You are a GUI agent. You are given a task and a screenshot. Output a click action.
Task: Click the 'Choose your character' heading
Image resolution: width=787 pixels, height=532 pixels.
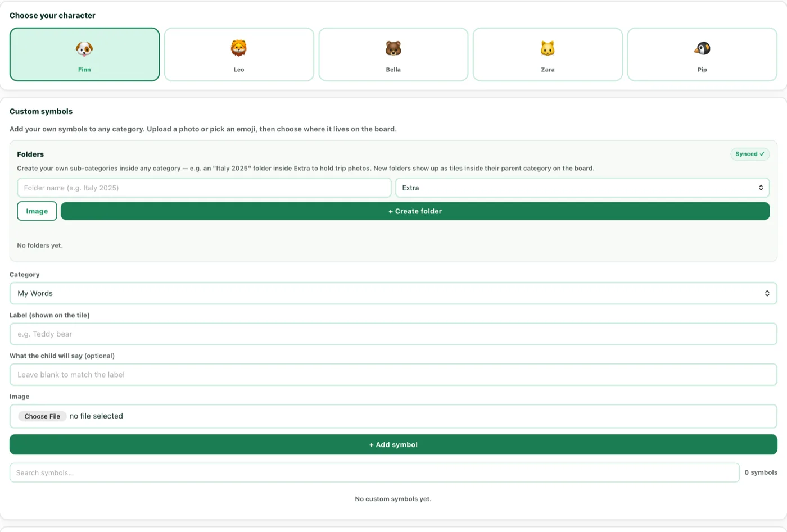pyautogui.click(x=52, y=15)
